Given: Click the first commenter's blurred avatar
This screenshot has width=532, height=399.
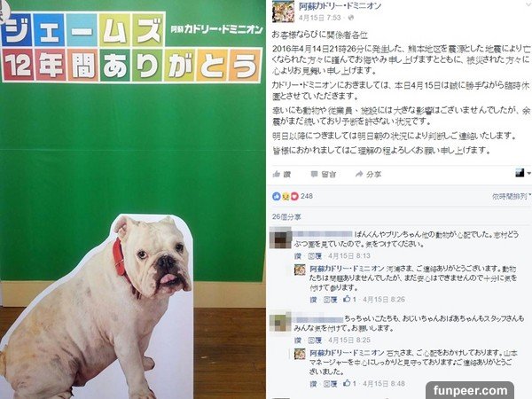Looking at the screenshot, I should (x=280, y=239).
